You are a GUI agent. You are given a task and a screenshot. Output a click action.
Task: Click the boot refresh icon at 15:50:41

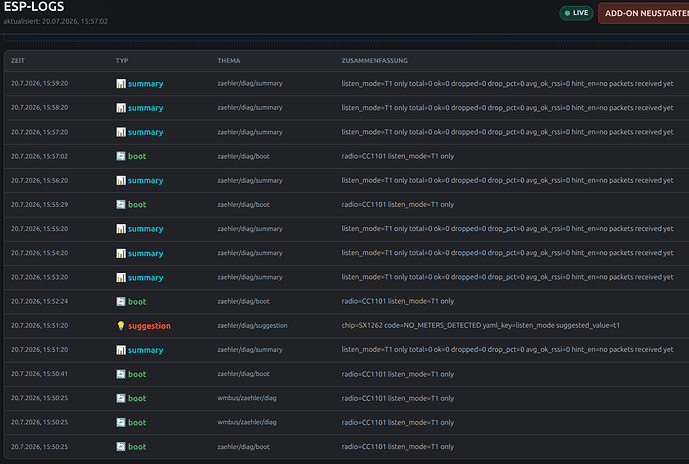pos(121,374)
